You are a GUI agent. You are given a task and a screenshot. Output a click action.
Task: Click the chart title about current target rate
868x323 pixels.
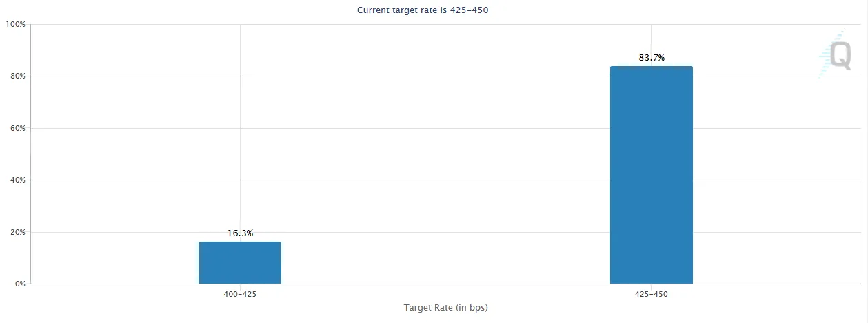423,10
